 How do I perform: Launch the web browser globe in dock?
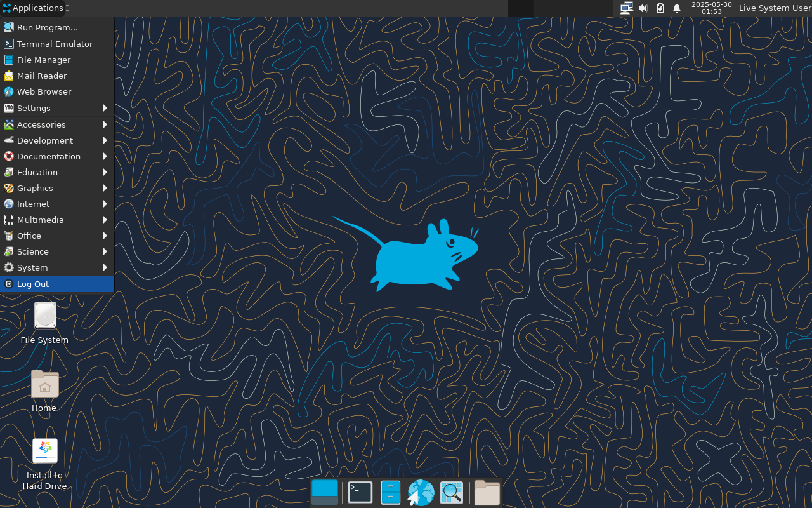click(421, 493)
